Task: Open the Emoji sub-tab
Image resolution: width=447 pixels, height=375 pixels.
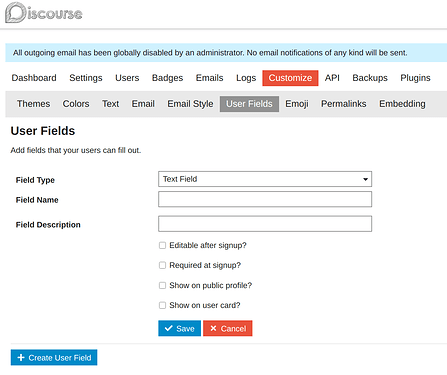Action: pyautogui.click(x=297, y=104)
